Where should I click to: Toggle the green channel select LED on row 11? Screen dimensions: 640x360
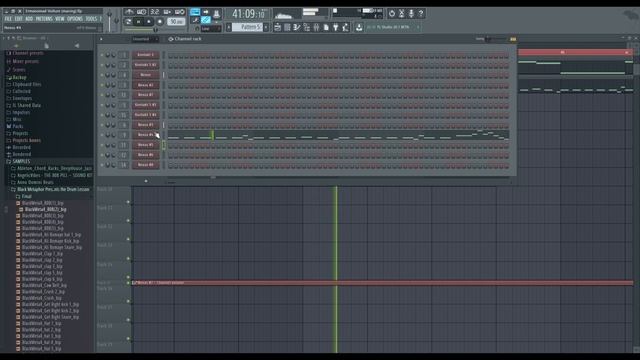pos(164,145)
